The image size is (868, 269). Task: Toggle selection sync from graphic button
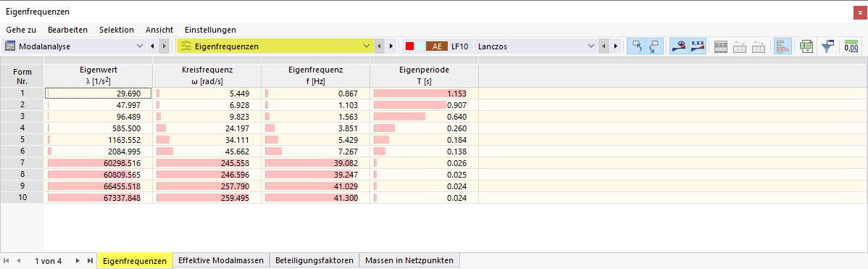pos(654,46)
